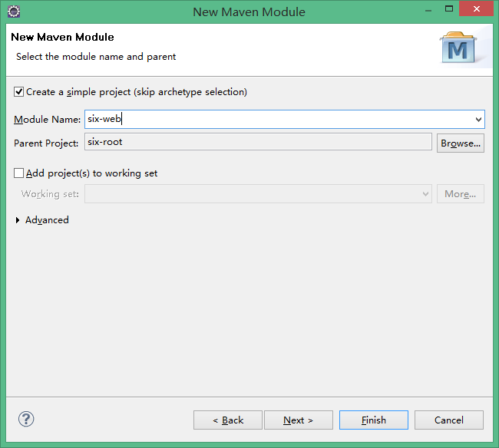Screen dimensions: 499x448
Task: Click the Maven M wizard banner icon
Action: 458,48
